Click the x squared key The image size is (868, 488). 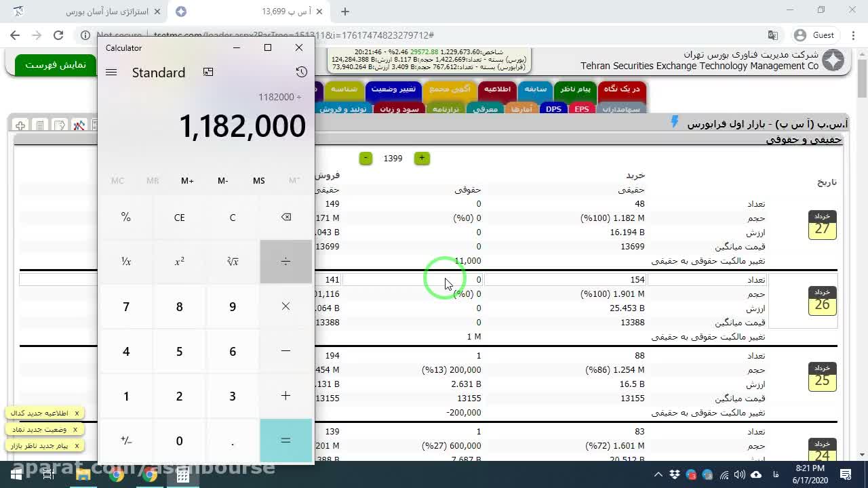point(179,262)
